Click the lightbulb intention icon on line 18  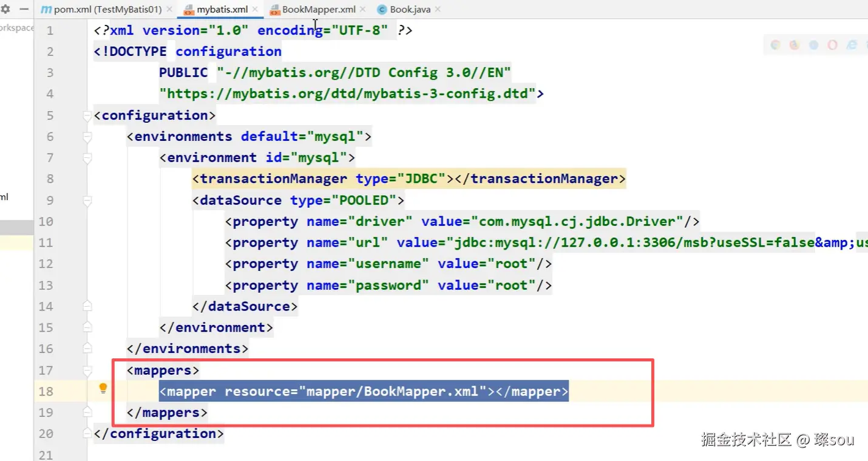[103, 389]
